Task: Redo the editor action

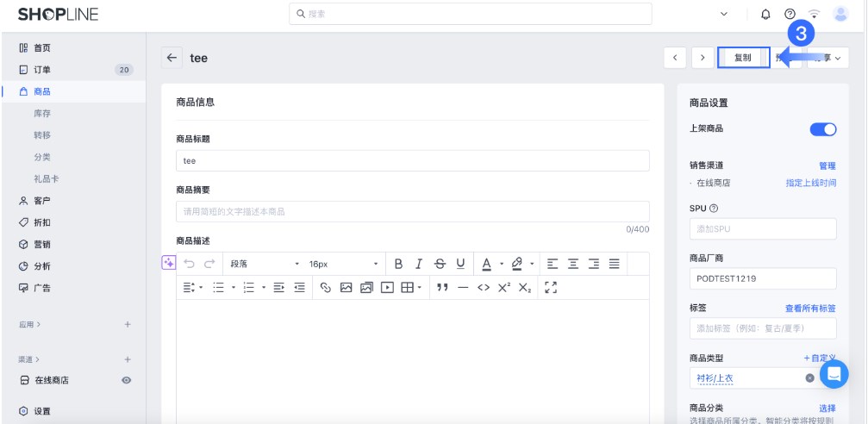Action: [x=209, y=264]
